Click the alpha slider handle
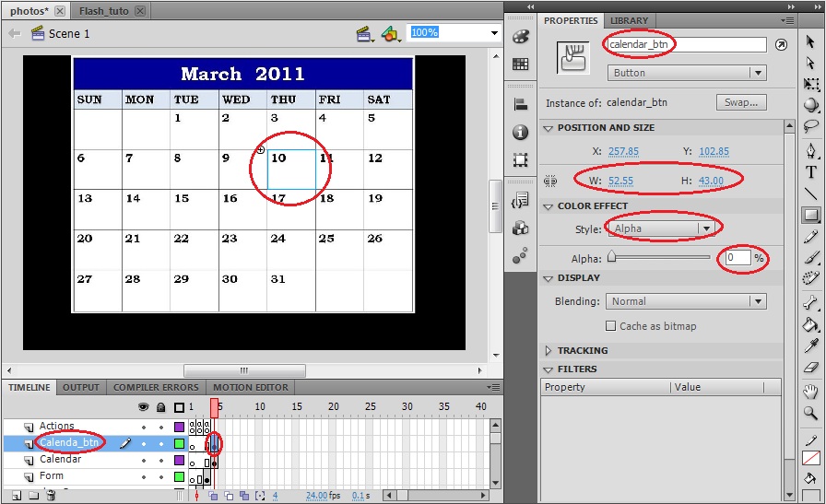 (x=611, y=256)
